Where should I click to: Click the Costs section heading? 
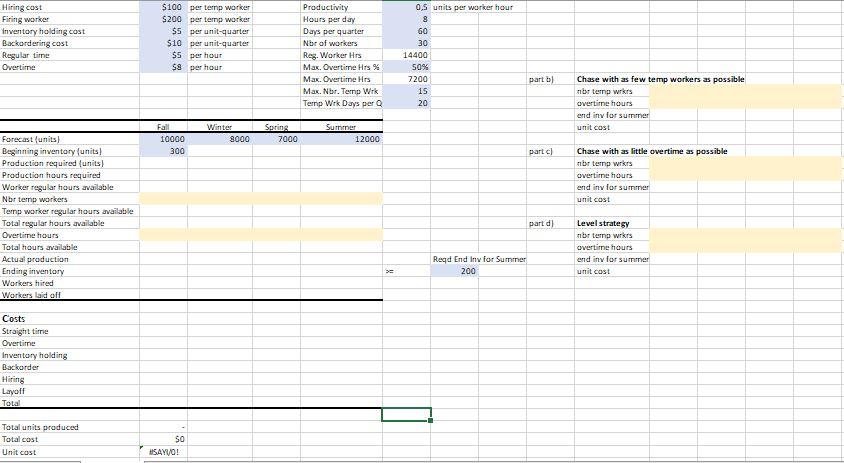[14, 319]
